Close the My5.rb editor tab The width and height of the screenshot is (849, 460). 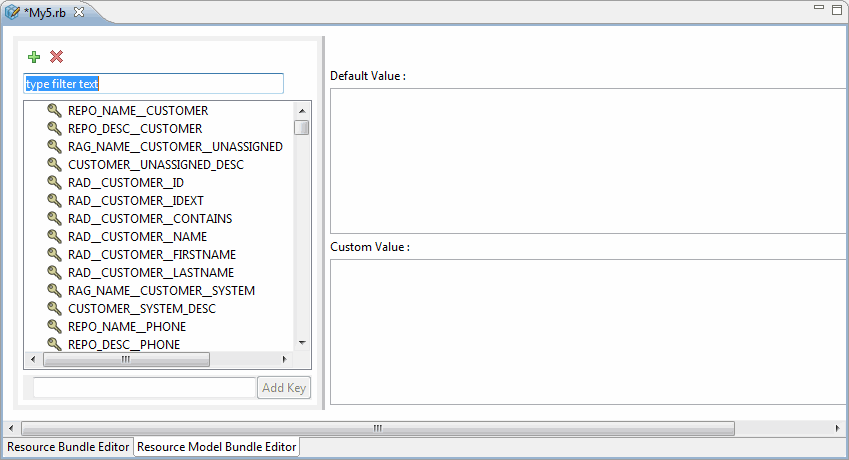(79, 12)
